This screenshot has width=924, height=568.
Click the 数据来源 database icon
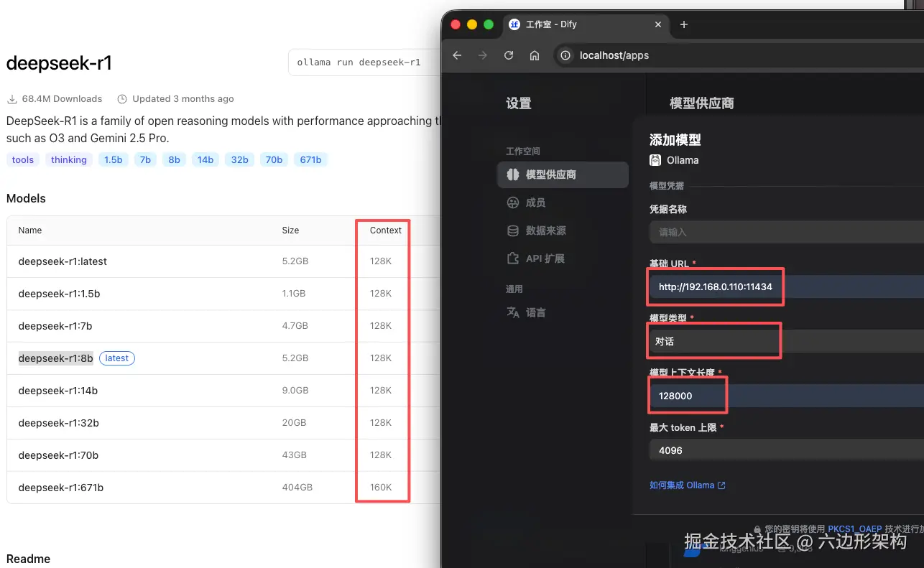(512, 231)
